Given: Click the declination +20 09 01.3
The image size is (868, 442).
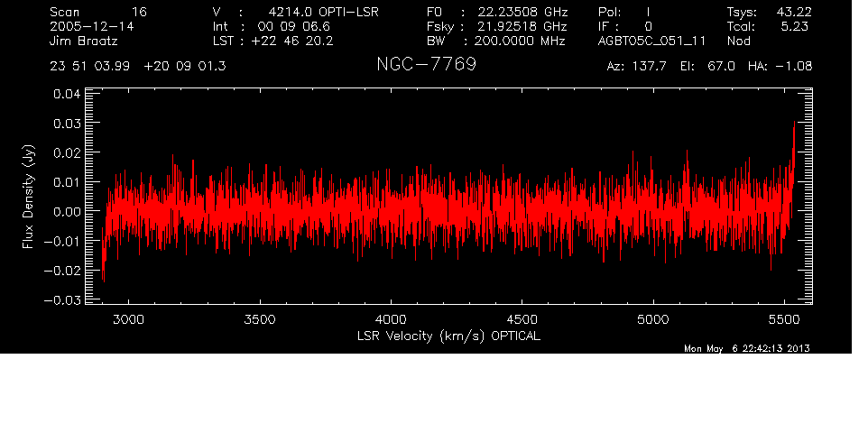Looking at the screenshot, I should (x=185, y=67).
